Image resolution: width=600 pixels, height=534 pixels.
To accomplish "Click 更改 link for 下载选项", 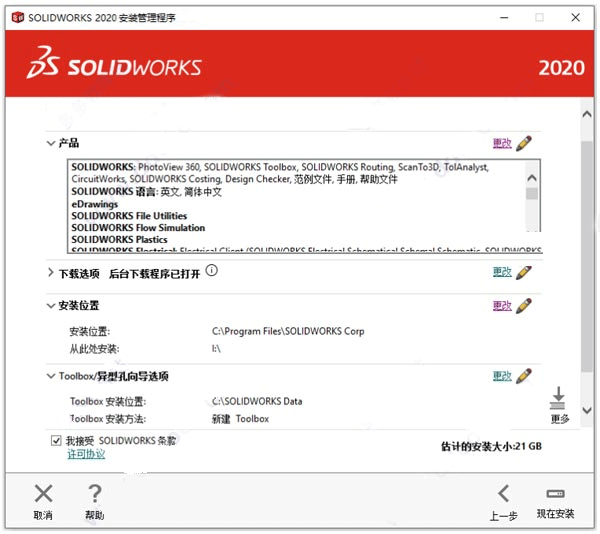I will (x=502, y=272).
